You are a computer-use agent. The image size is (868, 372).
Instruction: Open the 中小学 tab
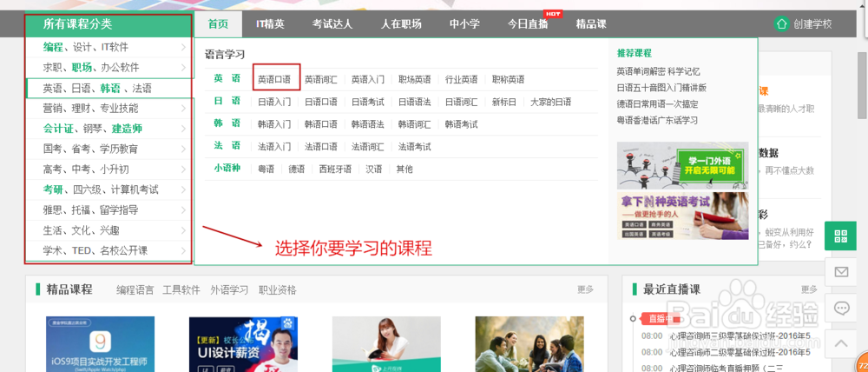464,23
